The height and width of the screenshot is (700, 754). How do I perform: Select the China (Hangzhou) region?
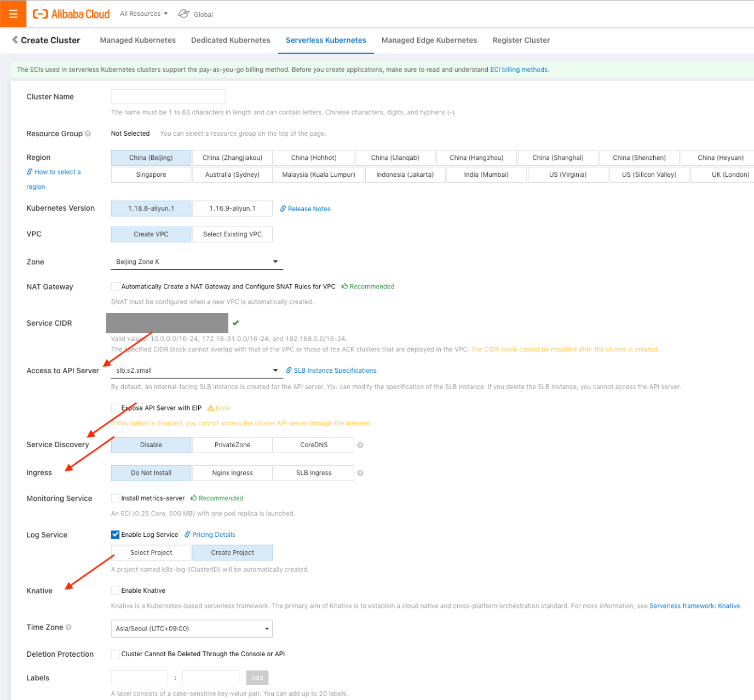click(x=476, y=158)
